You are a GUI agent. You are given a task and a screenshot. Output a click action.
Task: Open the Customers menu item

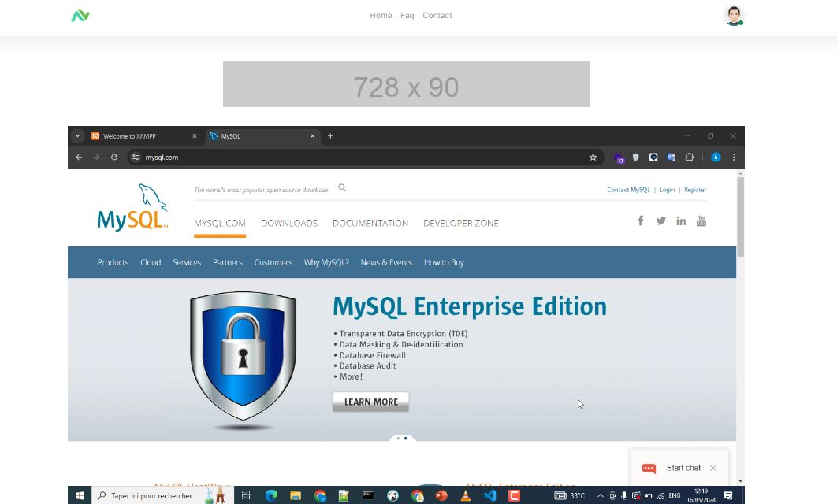point(273,262)
